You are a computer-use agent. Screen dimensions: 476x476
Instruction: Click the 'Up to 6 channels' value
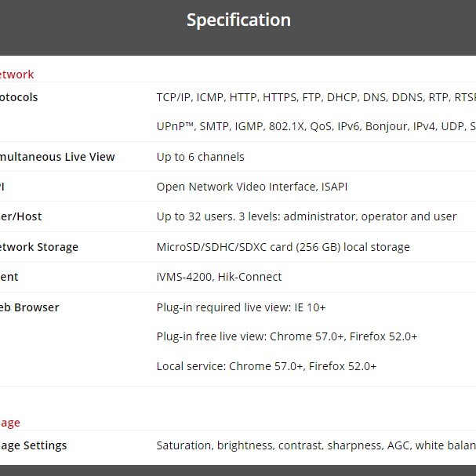click(200, 157)
